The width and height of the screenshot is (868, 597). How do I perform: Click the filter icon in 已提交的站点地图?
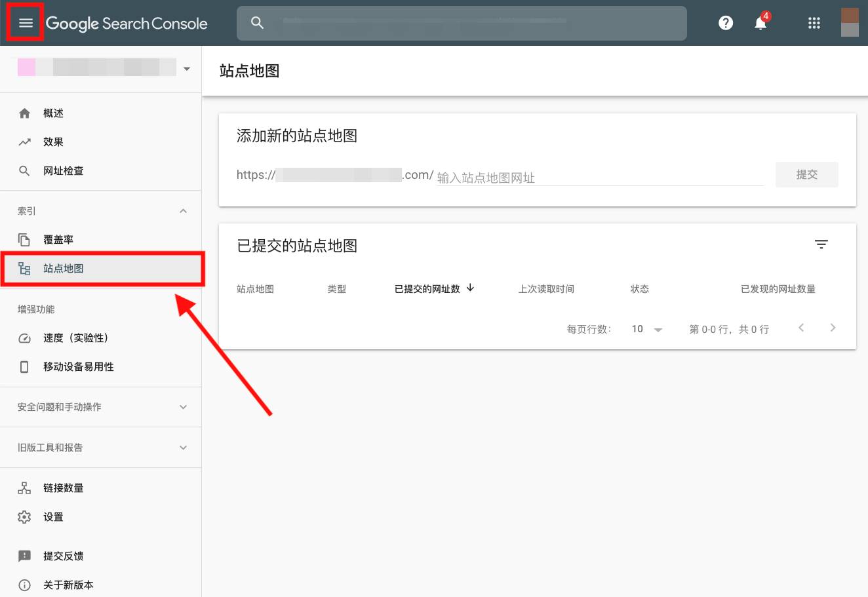pyautogui.click(x=821, y=244)
